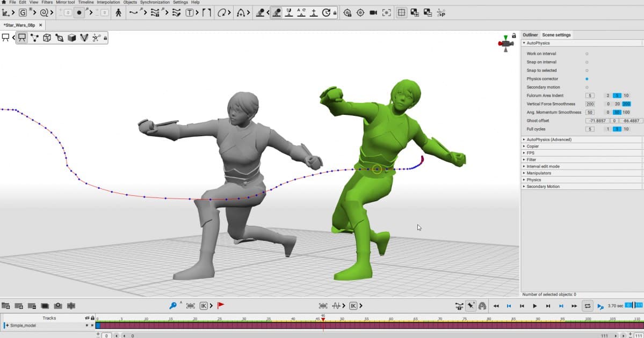The width and height of the screenshot is (644, 338).
Task: Enable the Secondary motion option
Action: click(587, 87)
